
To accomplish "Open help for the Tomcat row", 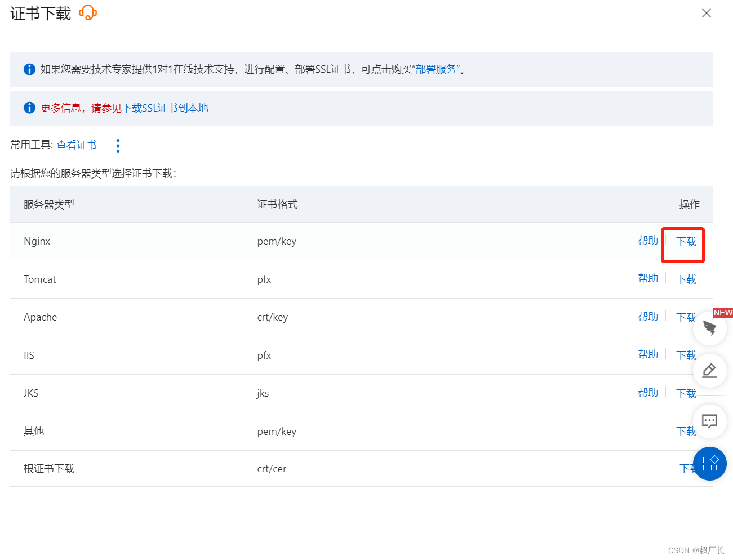I will pos(648,278).
